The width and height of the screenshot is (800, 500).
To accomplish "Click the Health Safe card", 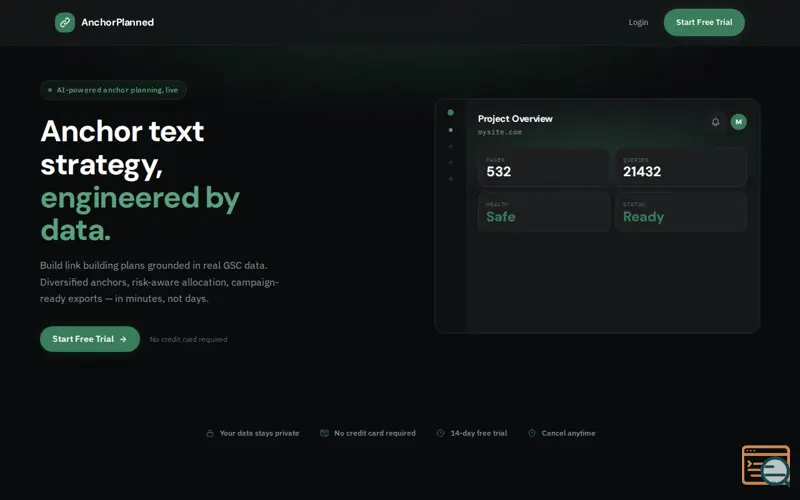I will point(543,212).
